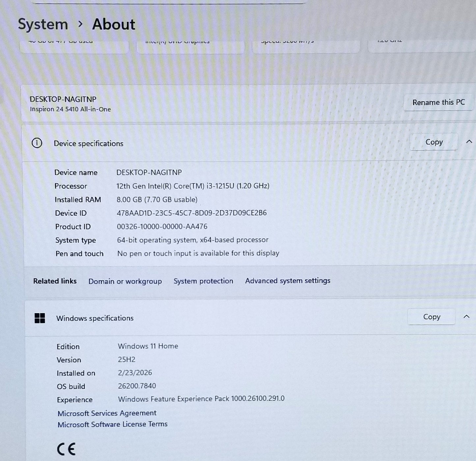Click Rename this PC
This screenshot has height=461, width=476.
click(438, 102)
